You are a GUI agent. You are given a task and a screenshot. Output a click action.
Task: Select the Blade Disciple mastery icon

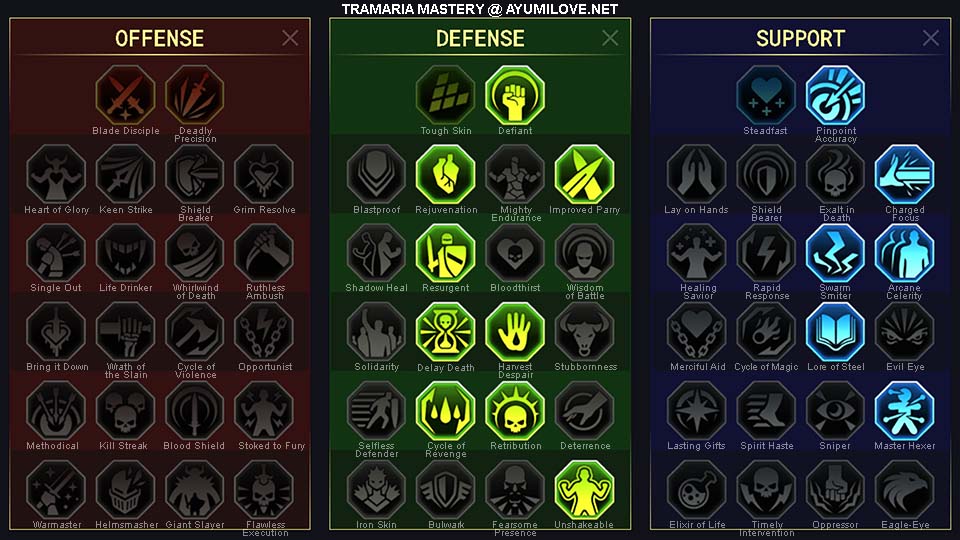pyautogui.click(x=126, y=95)
